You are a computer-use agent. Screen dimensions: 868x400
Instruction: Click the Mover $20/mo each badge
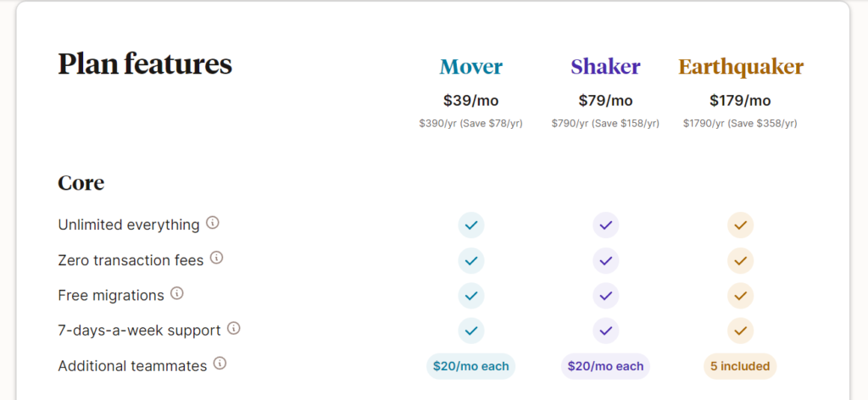[471, 366]
